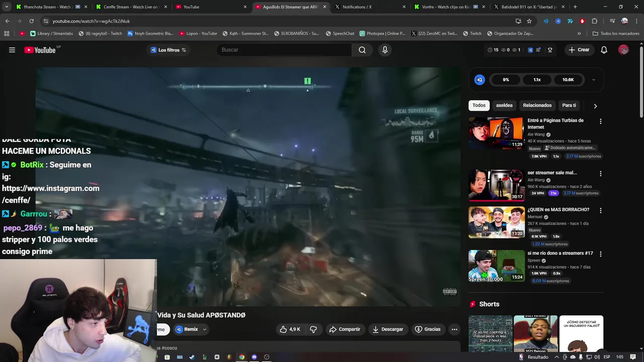Open a new Chrome tab
644x362 pixels.
(575, 7)
